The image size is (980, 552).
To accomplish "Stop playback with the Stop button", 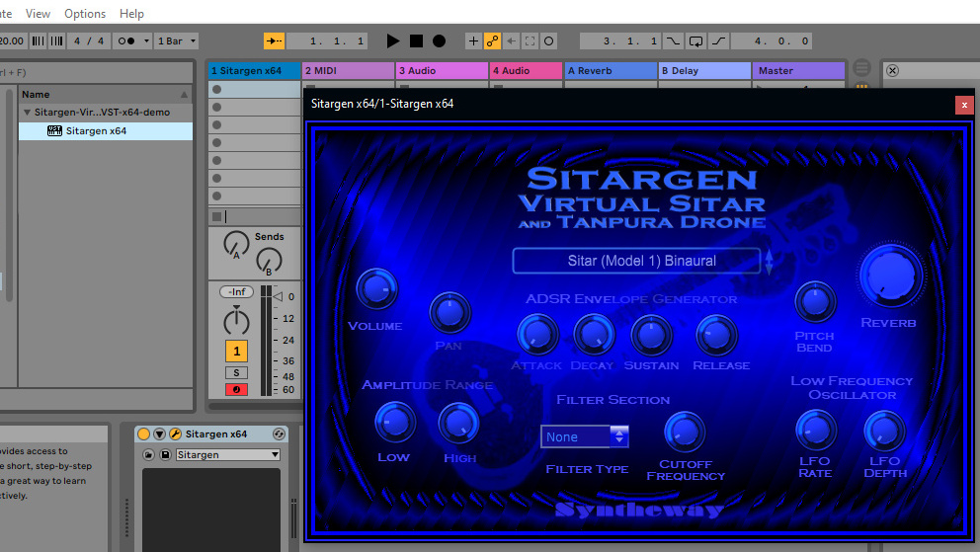I will coord(416,41).
